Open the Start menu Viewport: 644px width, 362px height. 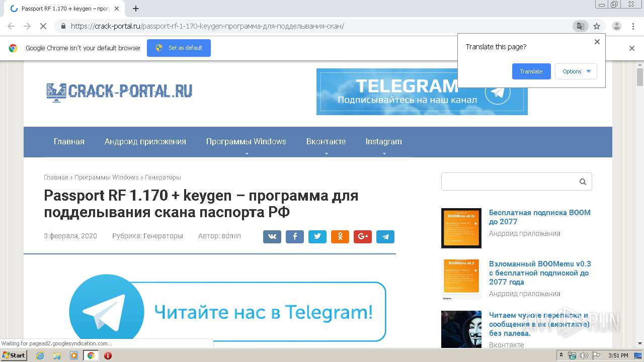14,355
